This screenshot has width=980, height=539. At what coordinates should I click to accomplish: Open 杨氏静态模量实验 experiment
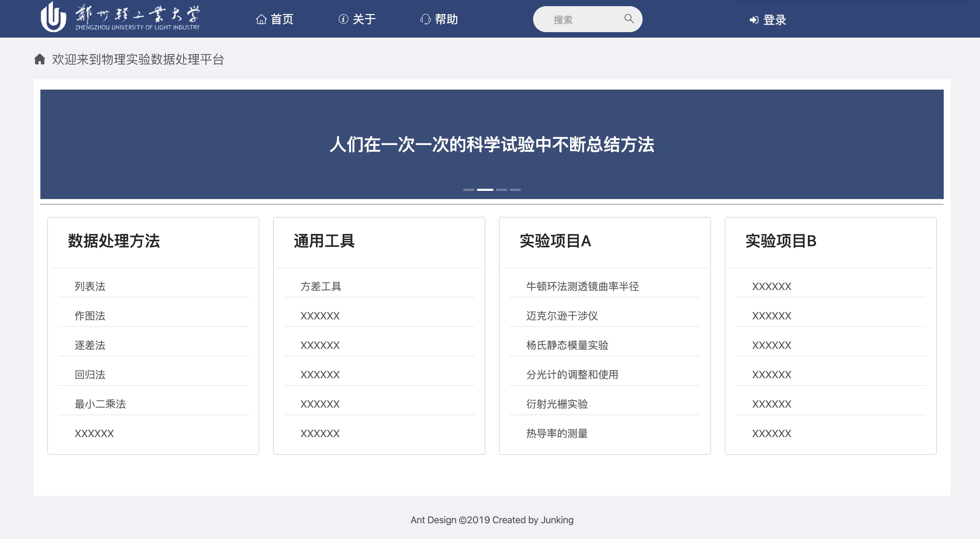(567, 345)
